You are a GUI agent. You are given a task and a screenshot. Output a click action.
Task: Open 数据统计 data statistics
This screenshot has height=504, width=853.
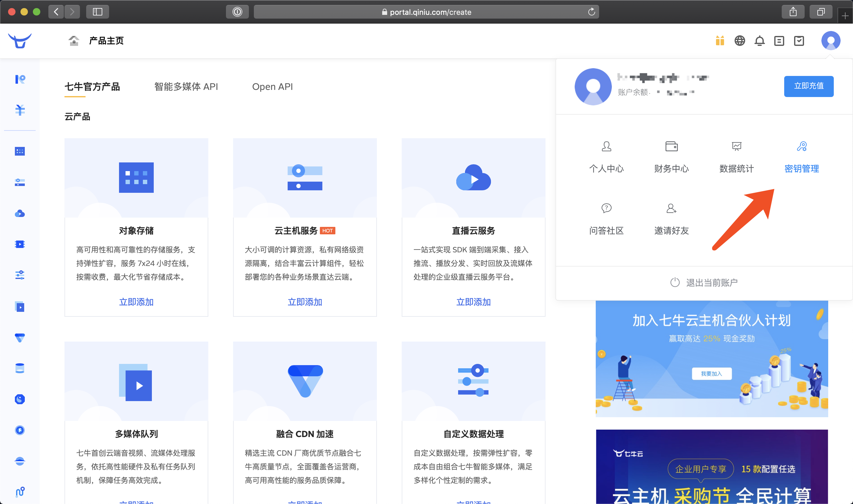tap(736, 157)
